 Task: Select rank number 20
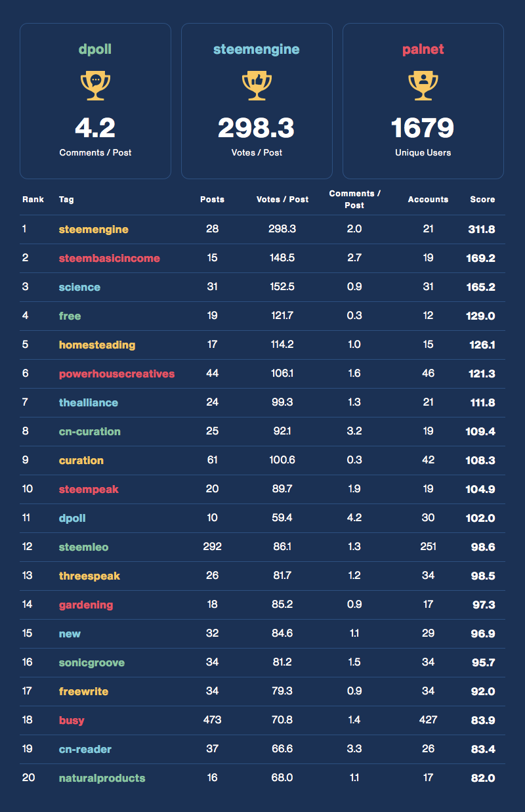[x=28, y=778]
